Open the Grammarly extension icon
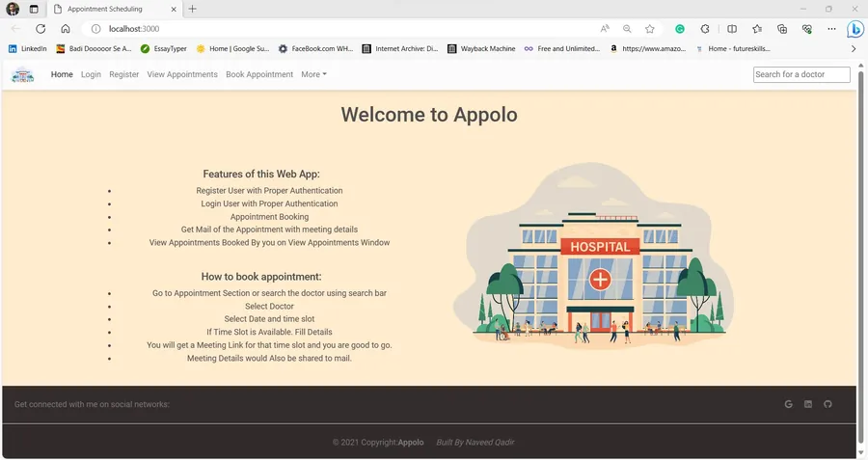The width and height of the screenshot is (868, 460). pos(680,29)
